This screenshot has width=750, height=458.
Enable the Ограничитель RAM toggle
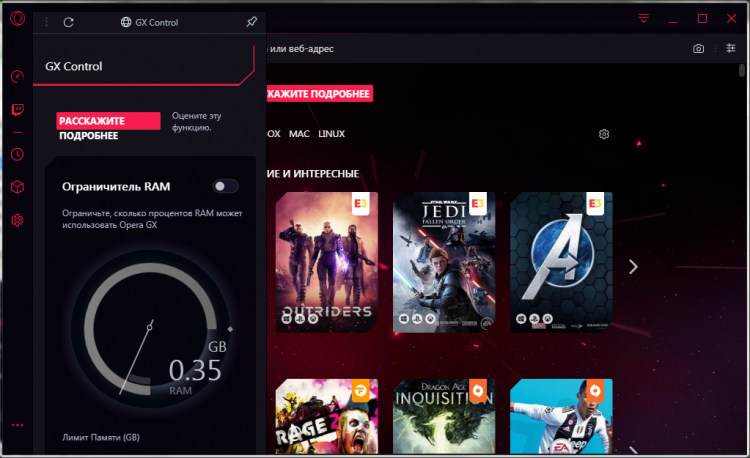coord(225,186)
